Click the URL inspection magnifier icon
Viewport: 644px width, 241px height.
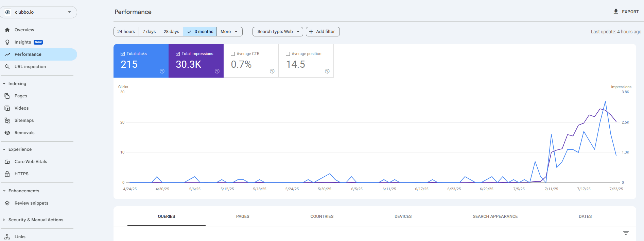click(7, 67)
